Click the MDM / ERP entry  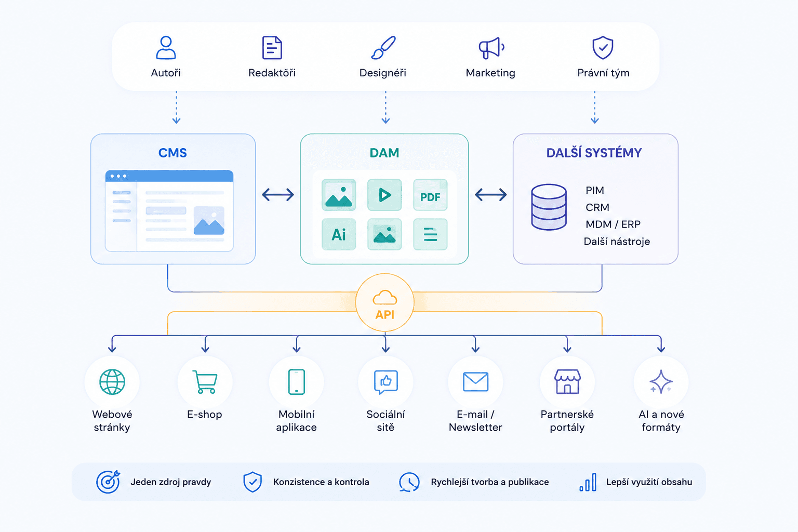point(613,224)
